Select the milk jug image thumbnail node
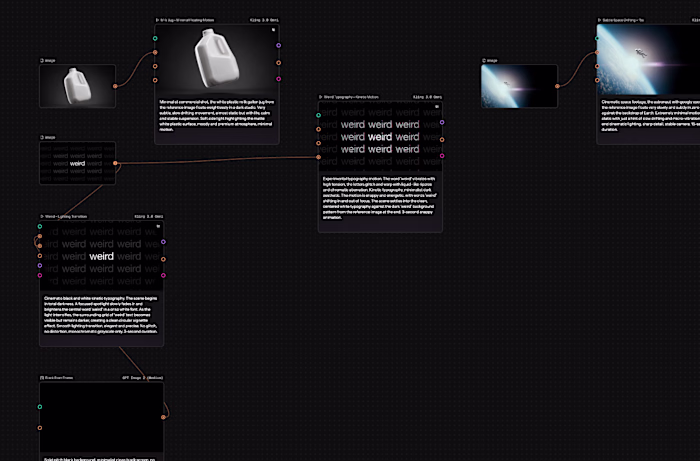The height and width of the screenshot is (461, 700). point(78,86)
